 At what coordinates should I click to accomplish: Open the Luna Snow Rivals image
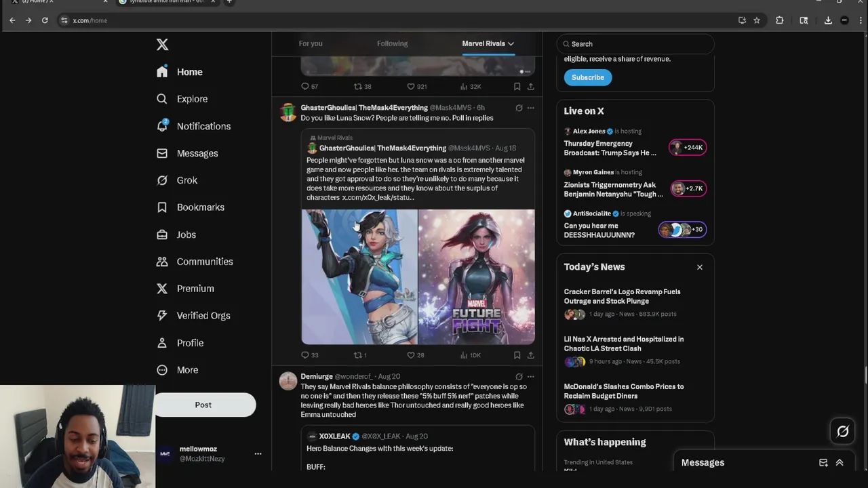click(359, 277)
